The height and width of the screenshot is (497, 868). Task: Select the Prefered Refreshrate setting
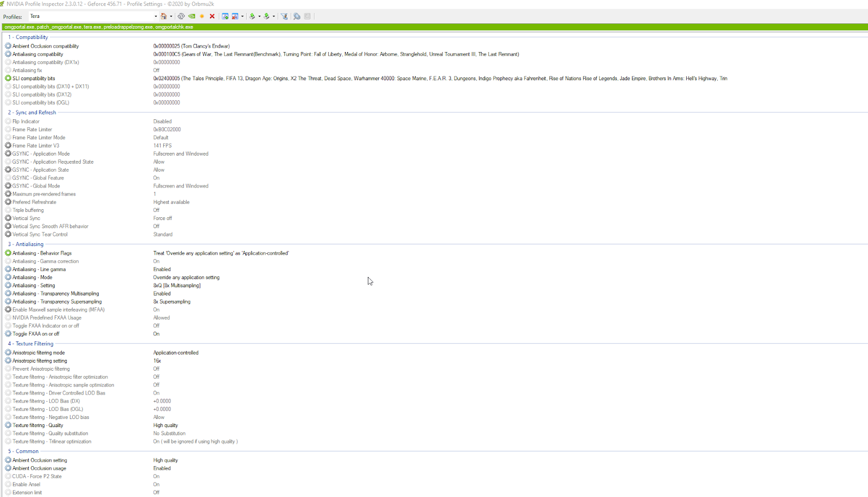(34, 202)
